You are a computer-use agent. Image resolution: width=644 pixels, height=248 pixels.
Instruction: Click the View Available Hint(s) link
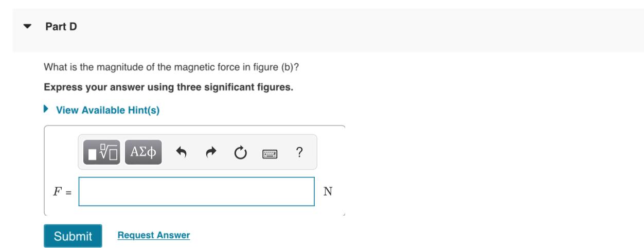[108, 110]
